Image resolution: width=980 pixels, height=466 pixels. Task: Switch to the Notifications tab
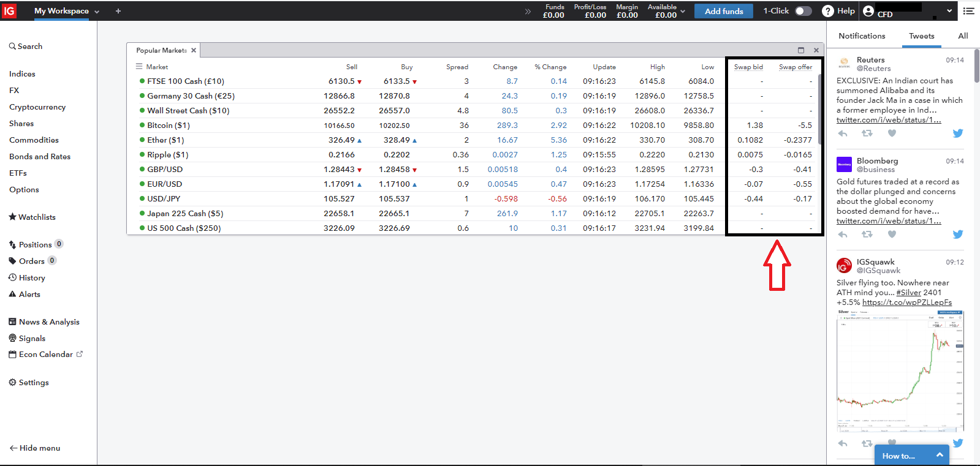pos(862,36)
